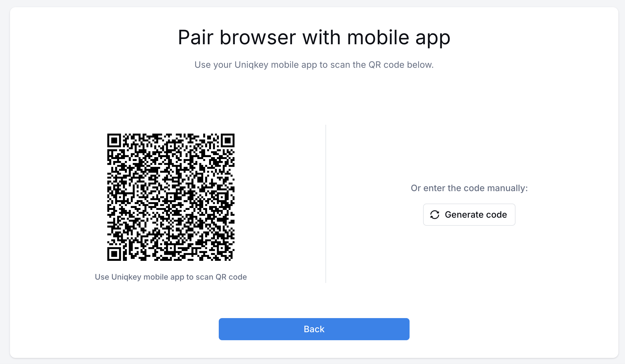Image resolution: width=625 pixels, height=364 pixels.
Task: Click the subtitle about scanning the QR code
Action: click(x=314, y=65)
